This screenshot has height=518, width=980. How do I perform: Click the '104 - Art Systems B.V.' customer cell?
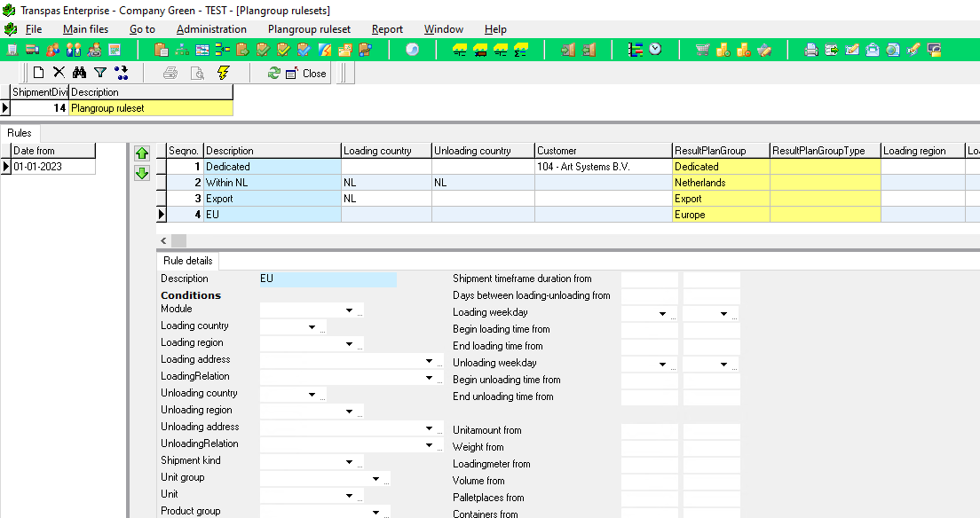(x=603, y=167)
